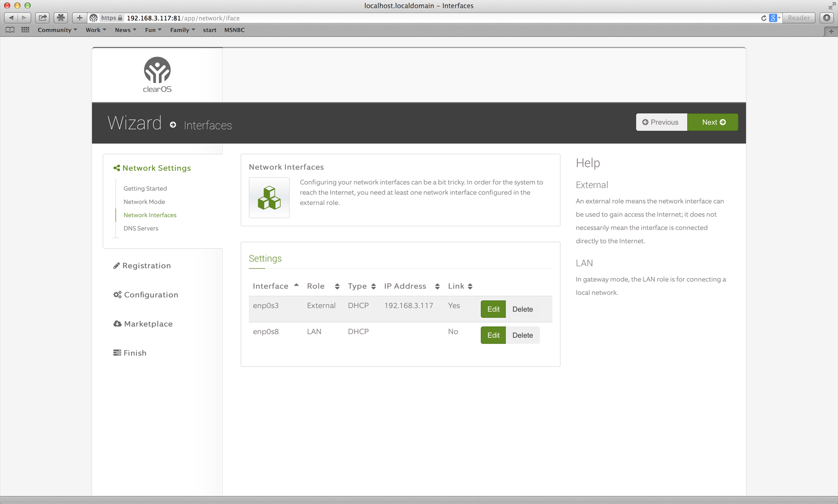838x504 pixels.
Task: Click the browser back arrow
Action: [x=11, y=18]
